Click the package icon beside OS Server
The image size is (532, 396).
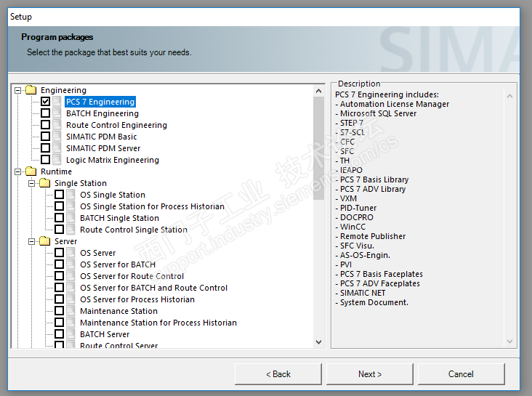[71, 252]
